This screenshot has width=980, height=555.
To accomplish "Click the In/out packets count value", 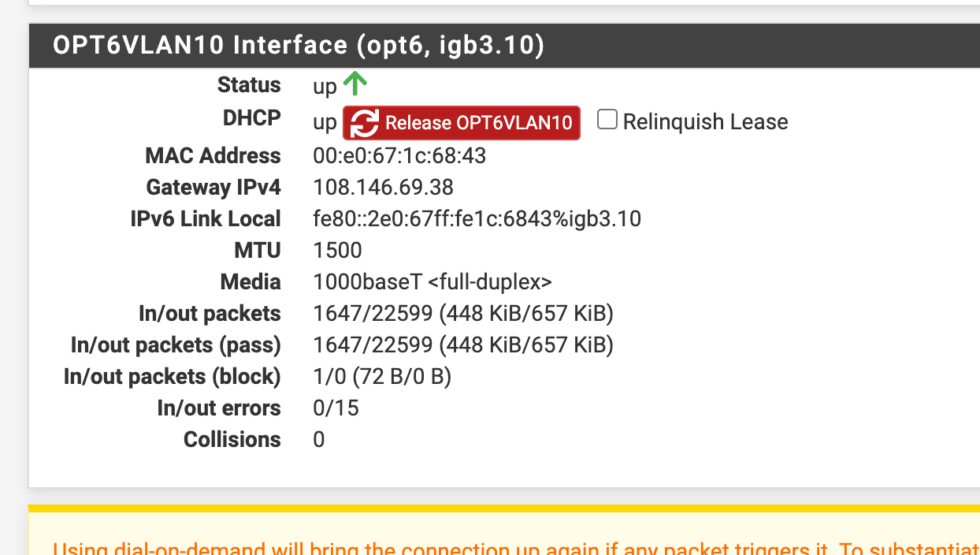I will coord(463,314).
